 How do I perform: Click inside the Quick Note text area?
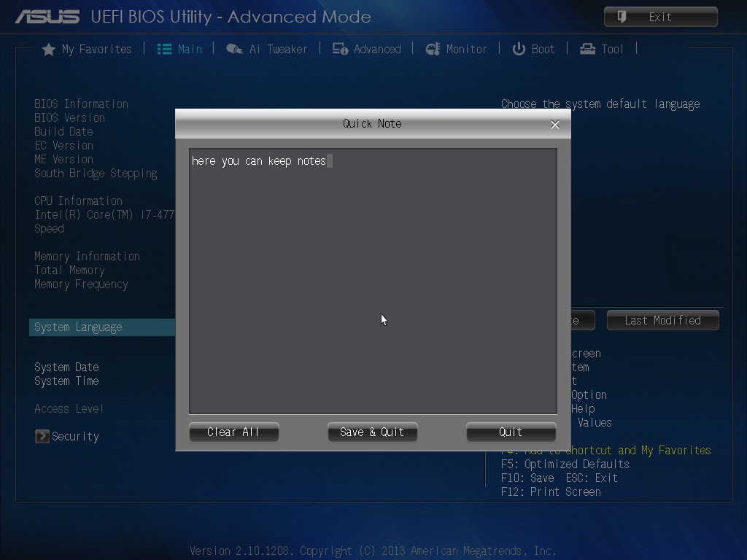[x=373, y=281]
